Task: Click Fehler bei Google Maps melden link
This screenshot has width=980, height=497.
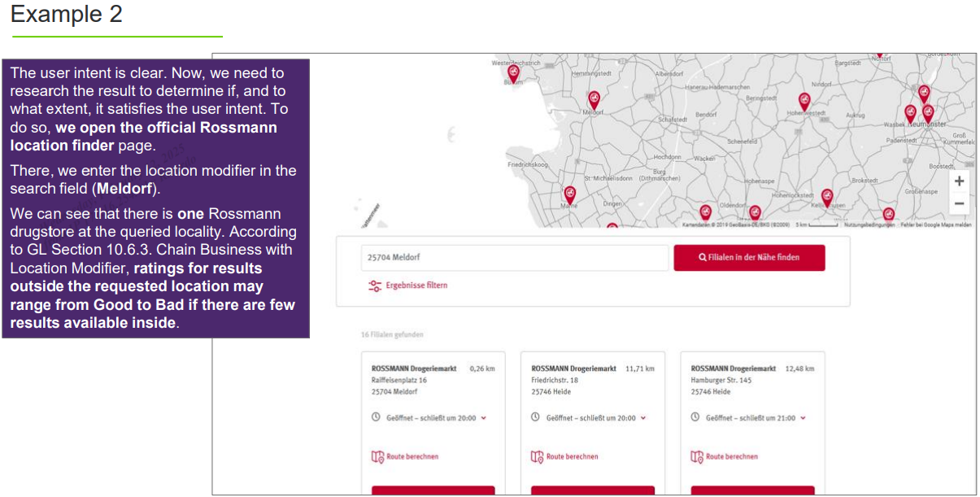Action: click(x=936, y=224)
